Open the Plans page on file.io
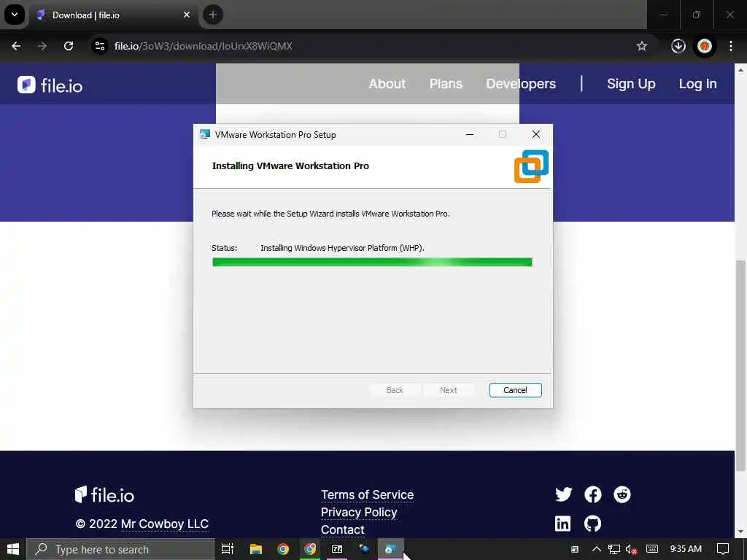The width and height of the screenshot is (747, 560). pos(446,84)
